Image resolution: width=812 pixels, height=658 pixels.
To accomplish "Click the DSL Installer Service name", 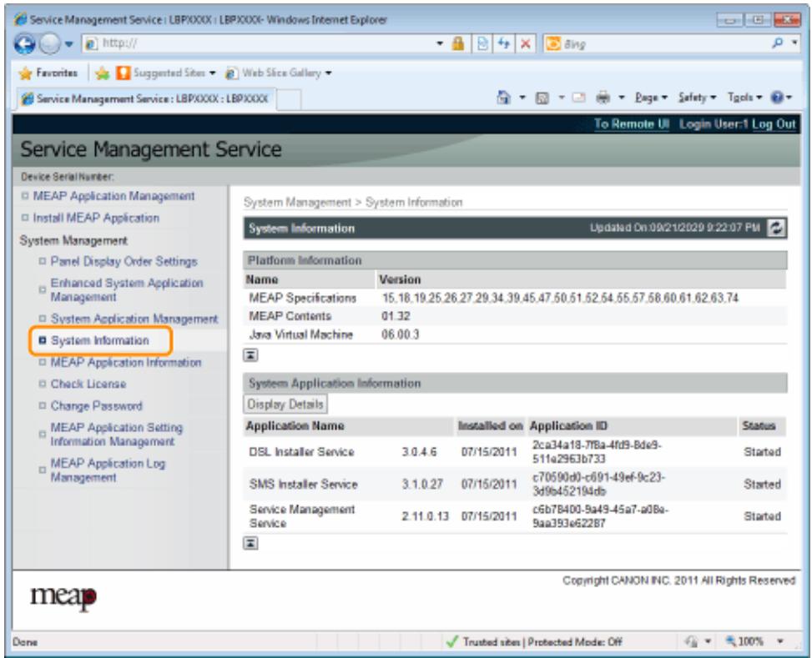I will (x=301, y=452).
